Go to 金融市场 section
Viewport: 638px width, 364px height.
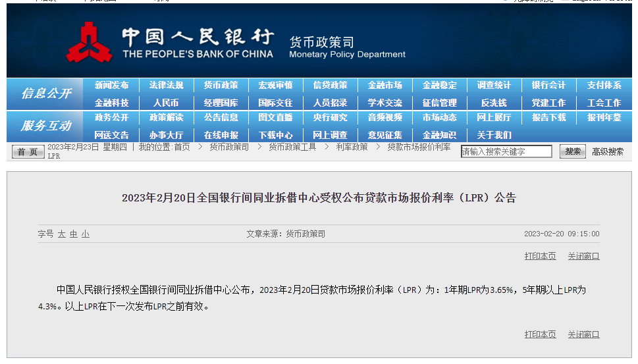(385, 86)
